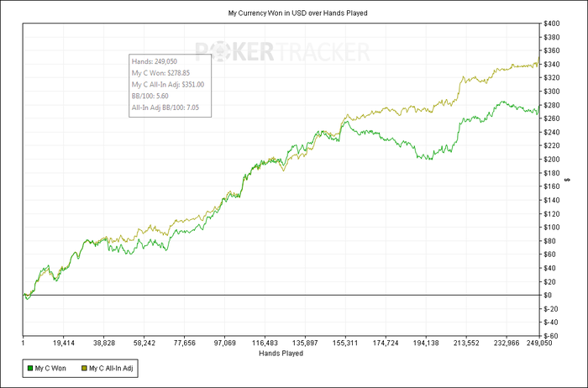This screenshot has width=588, height=388.
Task: Click the $20 y-axis label
Action: coord(550,281)
